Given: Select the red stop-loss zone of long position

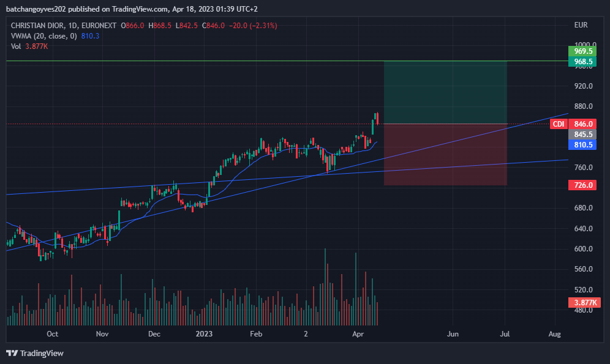Looking at the screenshot, I should click(x=445, y=155).
